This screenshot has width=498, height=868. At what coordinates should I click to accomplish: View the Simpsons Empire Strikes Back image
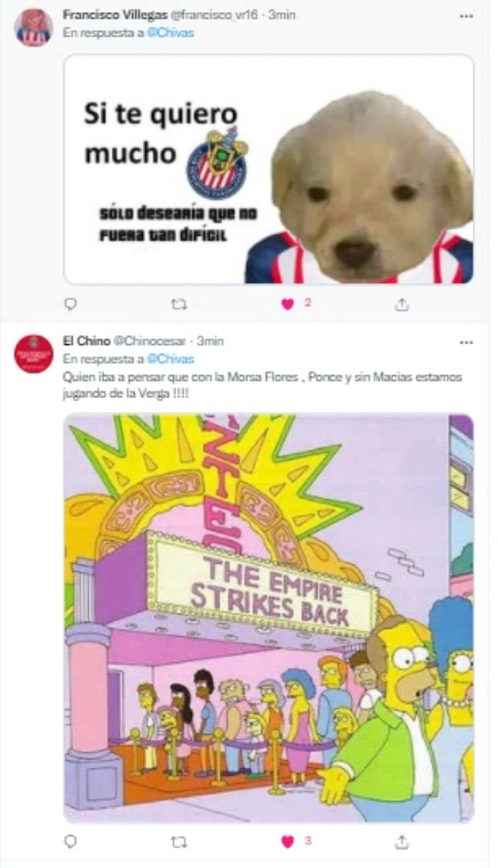tap(268, 618)
